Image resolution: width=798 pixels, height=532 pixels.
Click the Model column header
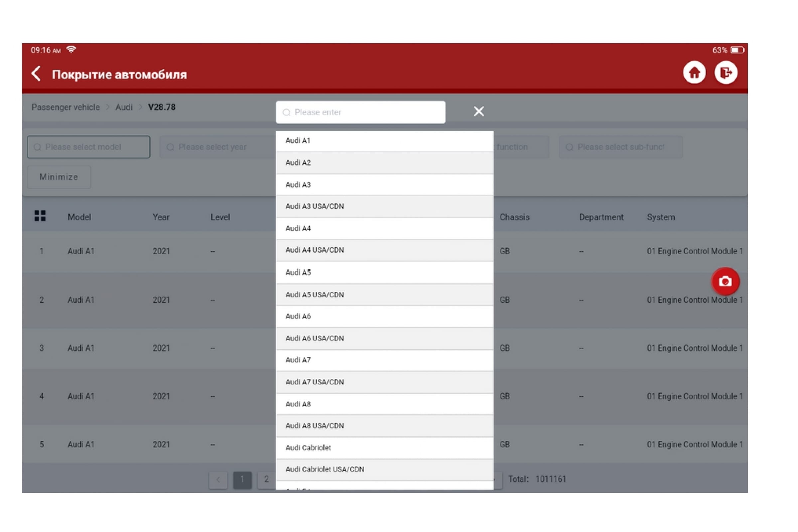[x=79, y=217]
